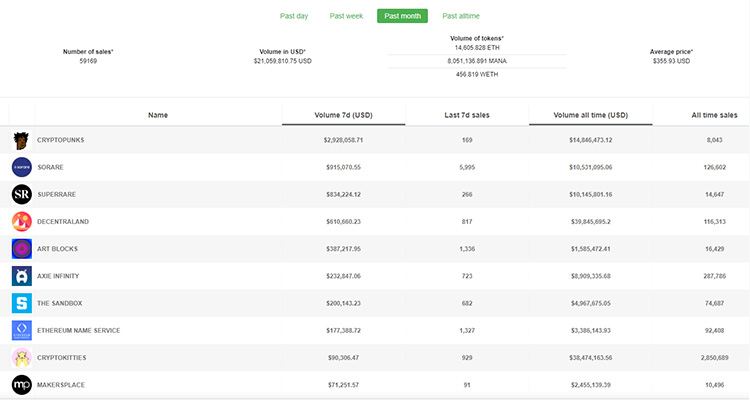The height and width of the screenshot is (400, 750).
Task: Open THE SANDBOX project name
Action: pos(60,303)
